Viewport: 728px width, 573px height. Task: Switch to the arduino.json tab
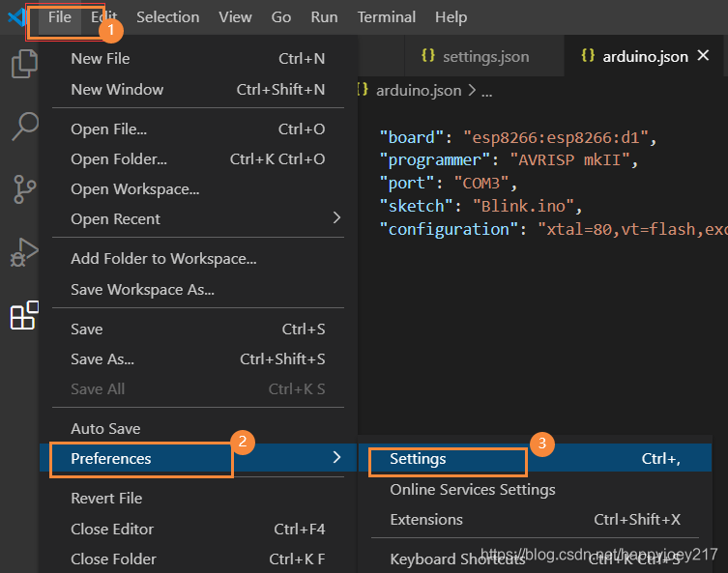tap(644, 56)
